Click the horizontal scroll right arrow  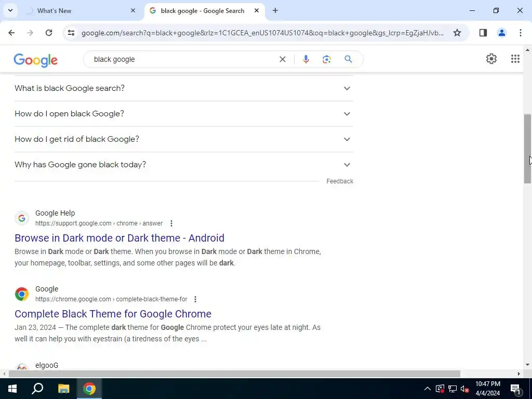pos(519,374)
